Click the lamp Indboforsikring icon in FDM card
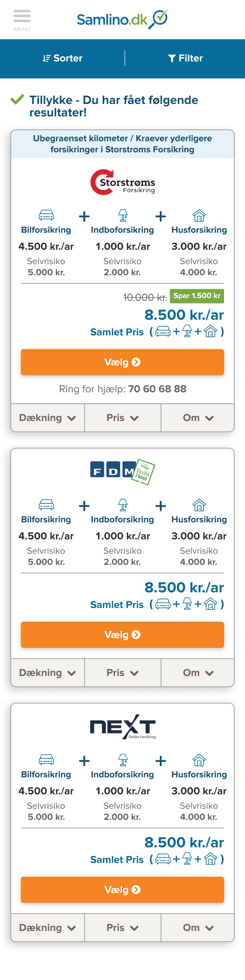The image size is (245, 980). tap(122, 505)
